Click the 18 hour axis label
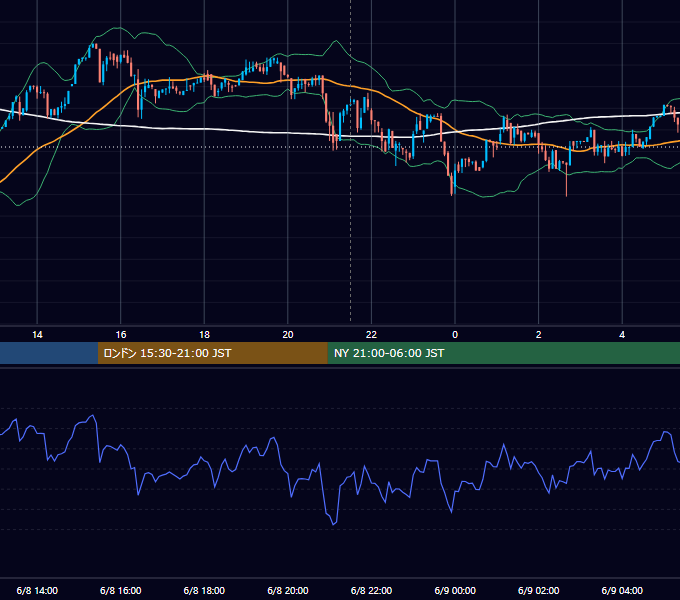Screen dimensions: 680x600 (x=204, y=335)
